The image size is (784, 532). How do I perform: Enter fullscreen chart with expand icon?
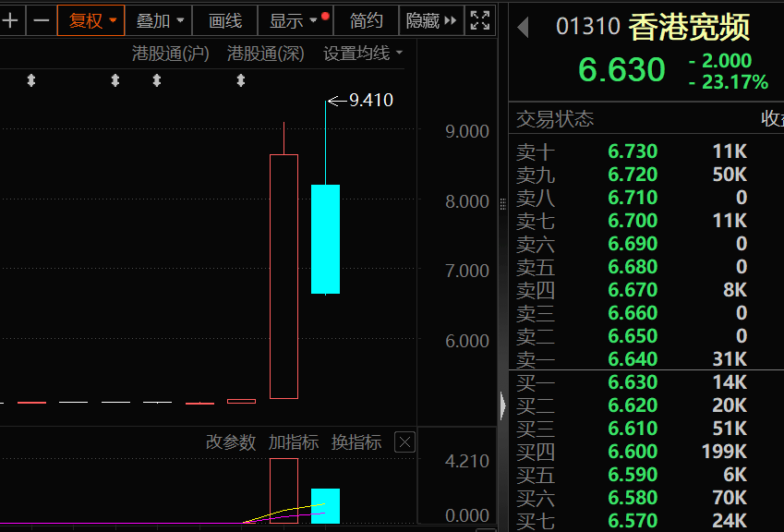click(480, 19)
